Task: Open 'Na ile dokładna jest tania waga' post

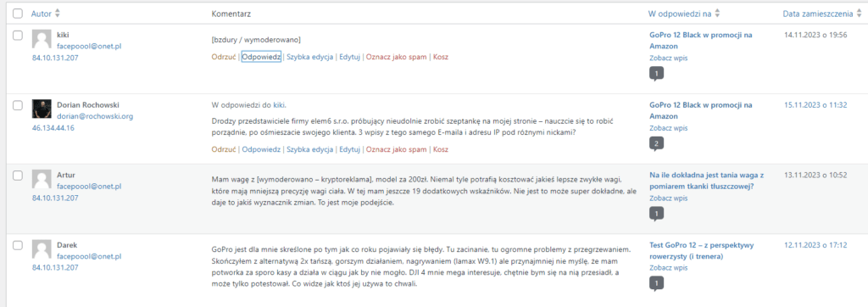Action: pyautogui.click(x=705, y=181)
